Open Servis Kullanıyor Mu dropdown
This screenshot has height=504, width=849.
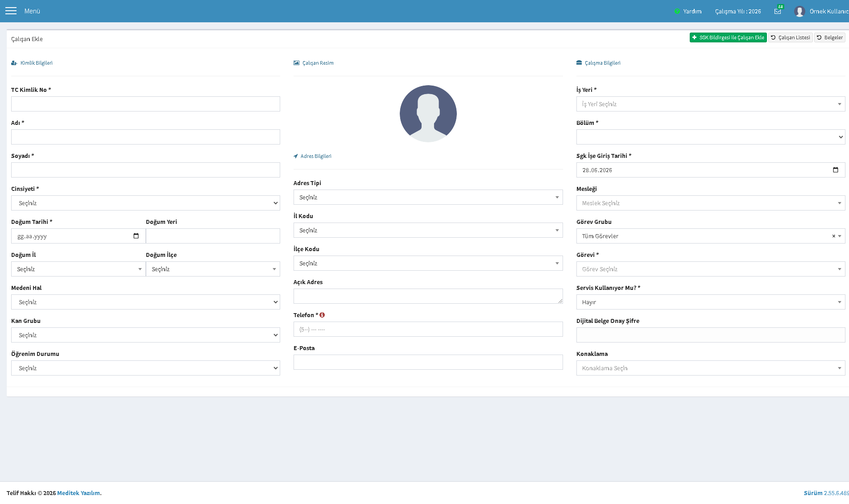pos(711,302)
